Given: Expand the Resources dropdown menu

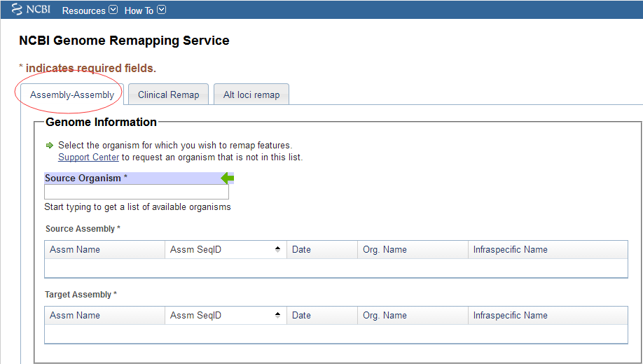Looking at the screenshot, I should (x=89, y=10).
